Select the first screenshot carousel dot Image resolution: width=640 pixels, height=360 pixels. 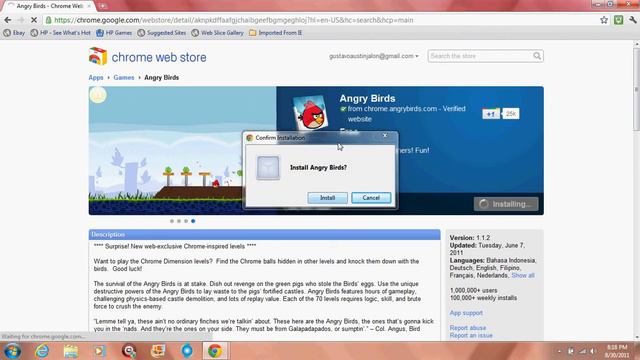[x=172, y=221]
